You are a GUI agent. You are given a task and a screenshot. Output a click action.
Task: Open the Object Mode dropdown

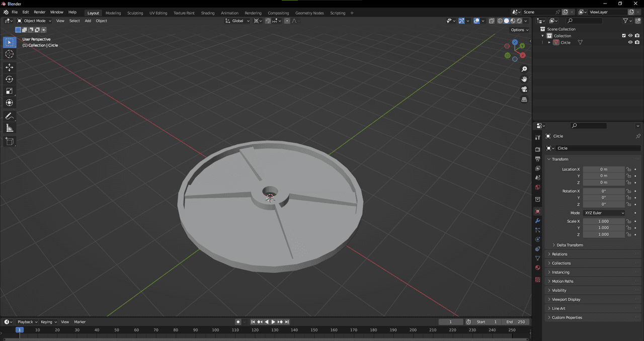pos(34,21)
